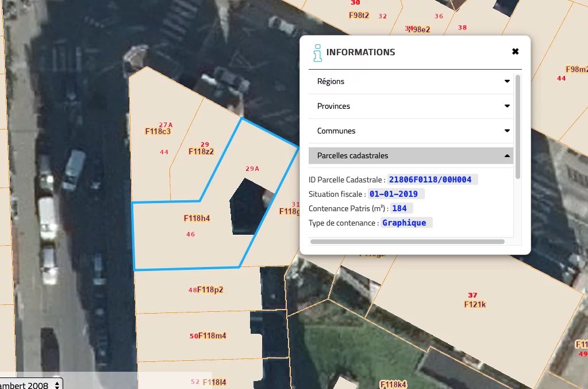Click the Contenance Patris value 184
This screenshot has width=588, height=389.
(399, 208)
